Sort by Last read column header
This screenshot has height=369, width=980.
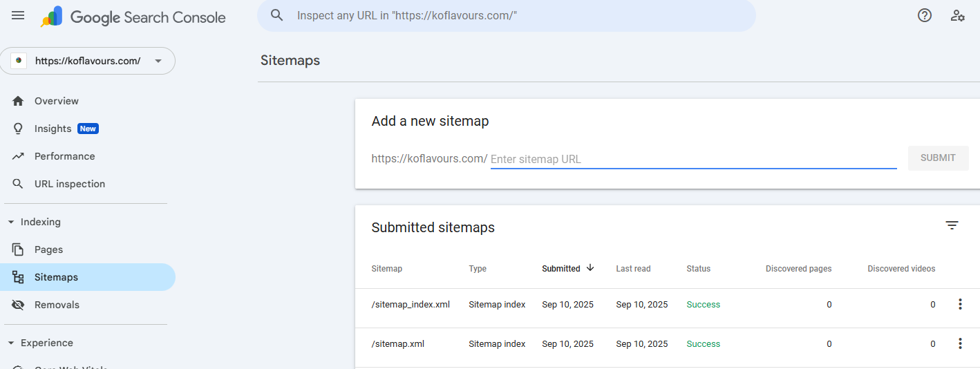633,269
